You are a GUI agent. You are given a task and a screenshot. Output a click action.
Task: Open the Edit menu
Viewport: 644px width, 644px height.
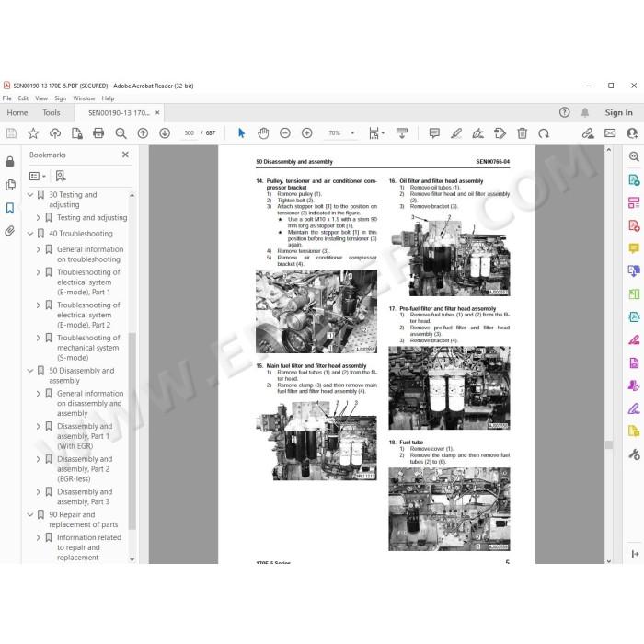[x=23, y=98]
